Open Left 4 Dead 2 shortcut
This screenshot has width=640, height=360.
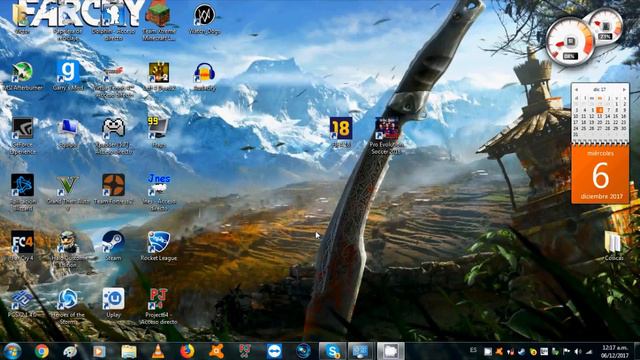pos(159,73)
